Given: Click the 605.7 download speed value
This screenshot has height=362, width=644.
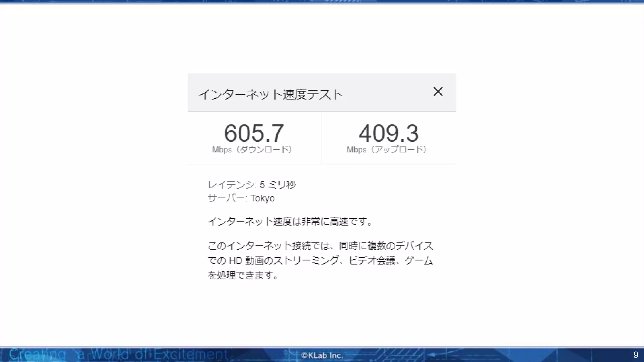Looking at the screenshot, I should point(254,133).
